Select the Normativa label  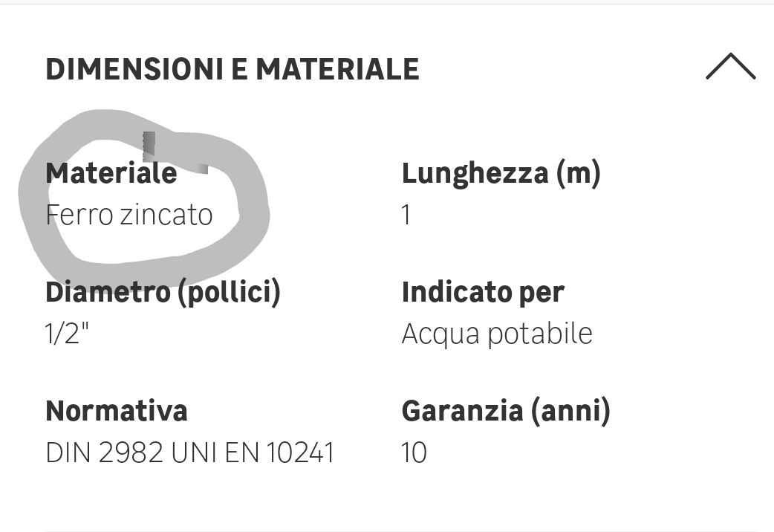click(117, 411)
